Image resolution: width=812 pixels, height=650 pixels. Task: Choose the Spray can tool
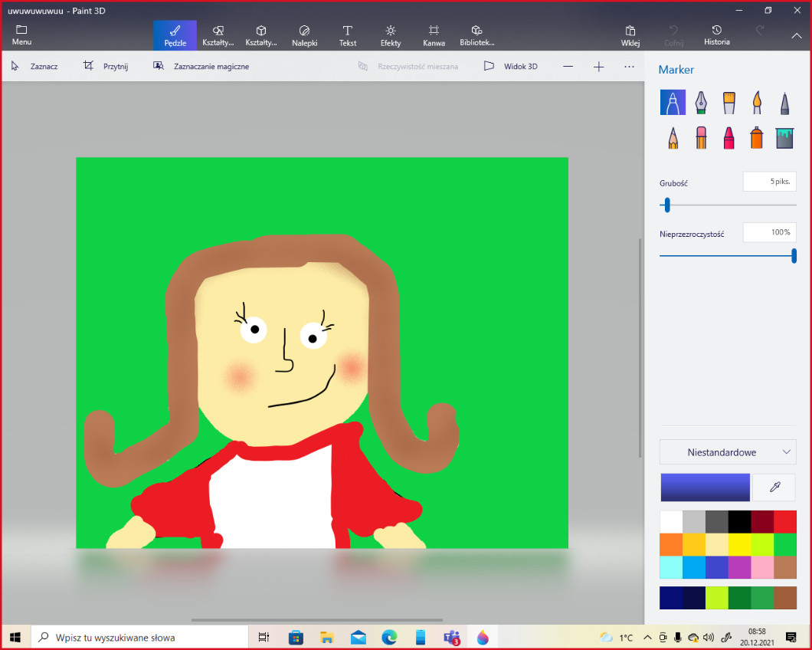click(756, 138)
